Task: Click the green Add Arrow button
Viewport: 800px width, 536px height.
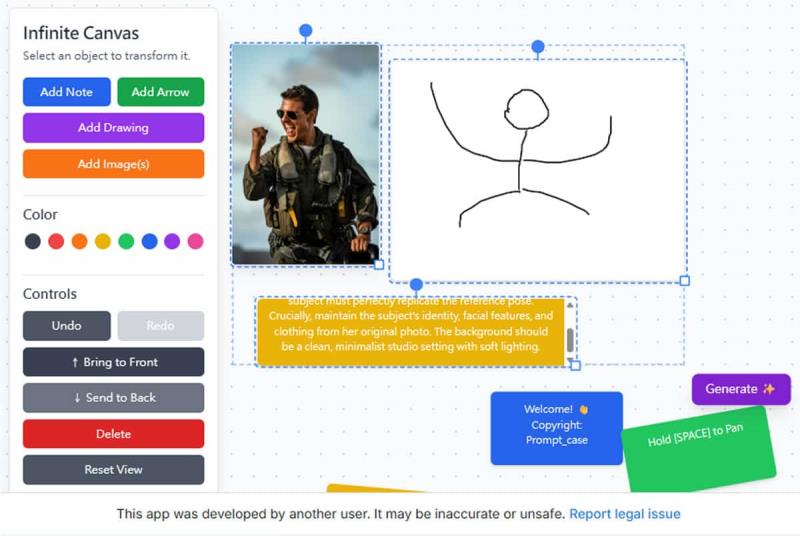Action: (160, 92)
